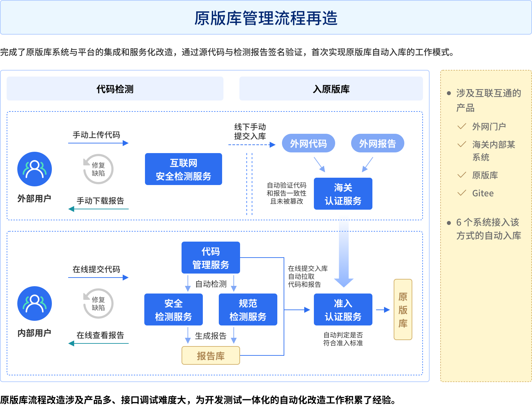Click the 外部用户 user avatar icon
The image size is (532, 406).
[x=35, y=169]
